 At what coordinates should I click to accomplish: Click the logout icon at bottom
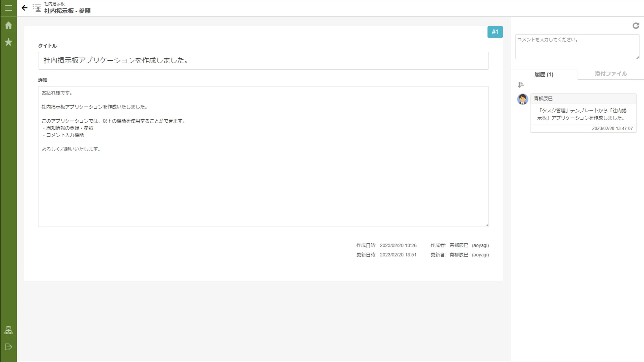[x=8, y=347]
